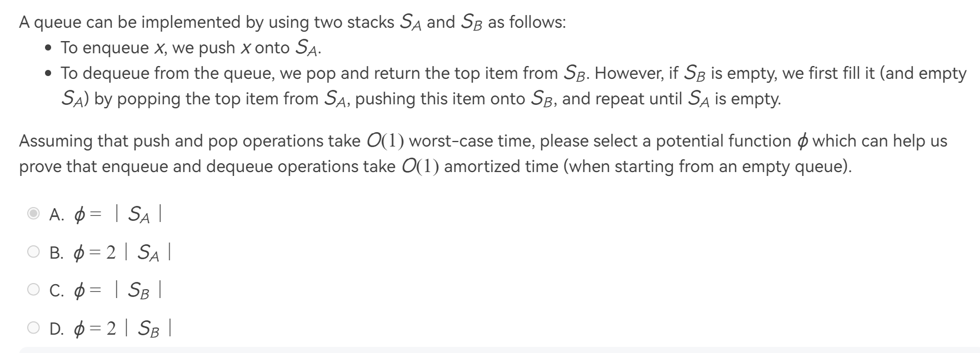Click the gray bar below option D
This screenshot has width=980, height=353.
pyautogui.click(x=499, y=350)
